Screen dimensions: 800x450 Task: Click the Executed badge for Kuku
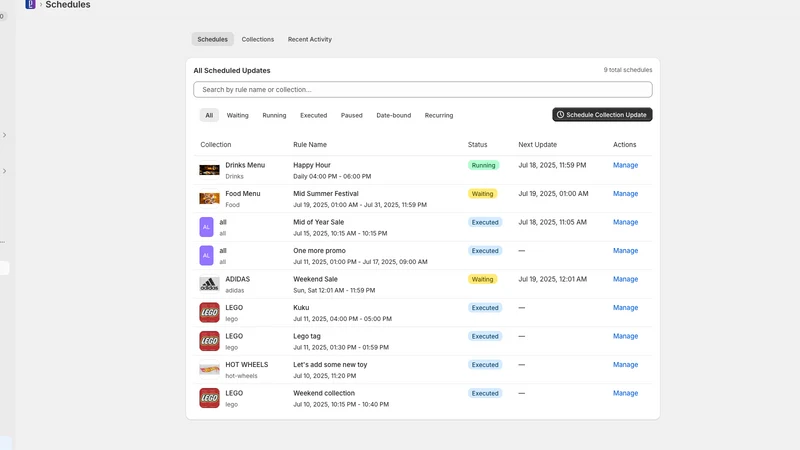click(485, 308)
